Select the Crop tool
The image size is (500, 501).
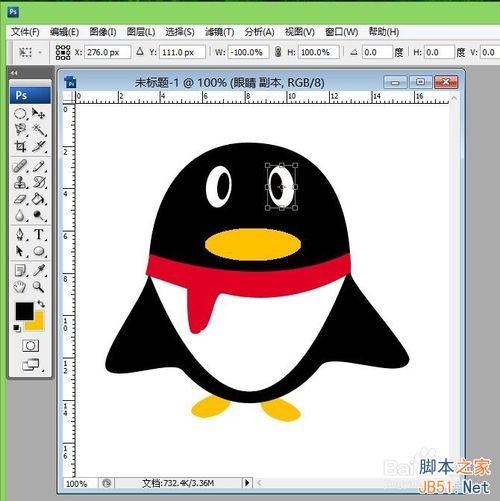point(20,146)
